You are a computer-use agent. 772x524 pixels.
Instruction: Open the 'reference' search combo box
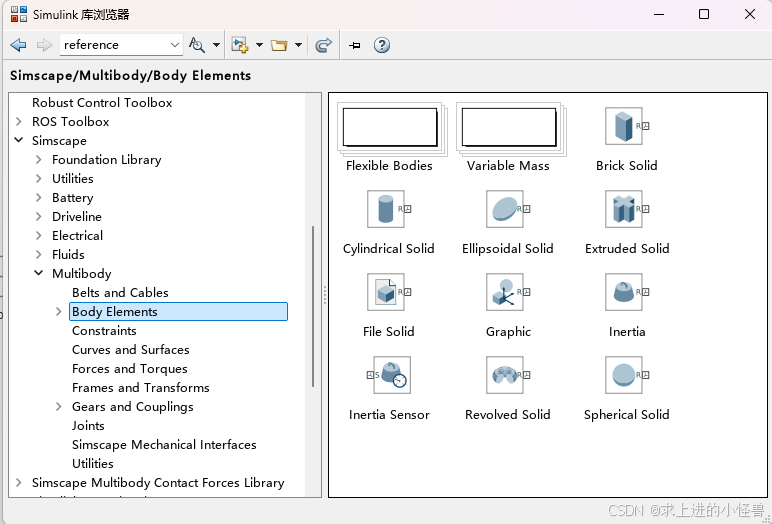tap(121, 45)
